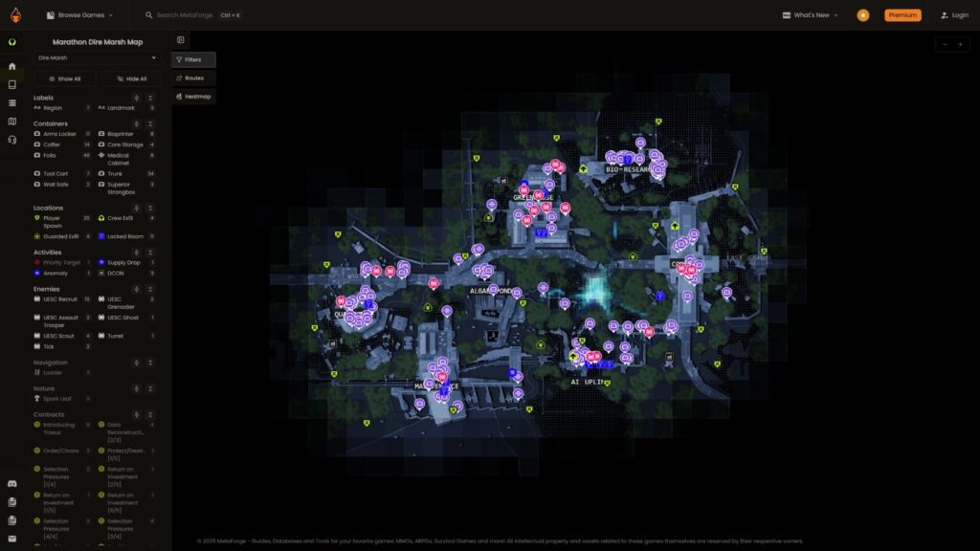This screenshot has height=551, width=980.
Task: Click the MetaForge flame logo
Action: (15, 15)
